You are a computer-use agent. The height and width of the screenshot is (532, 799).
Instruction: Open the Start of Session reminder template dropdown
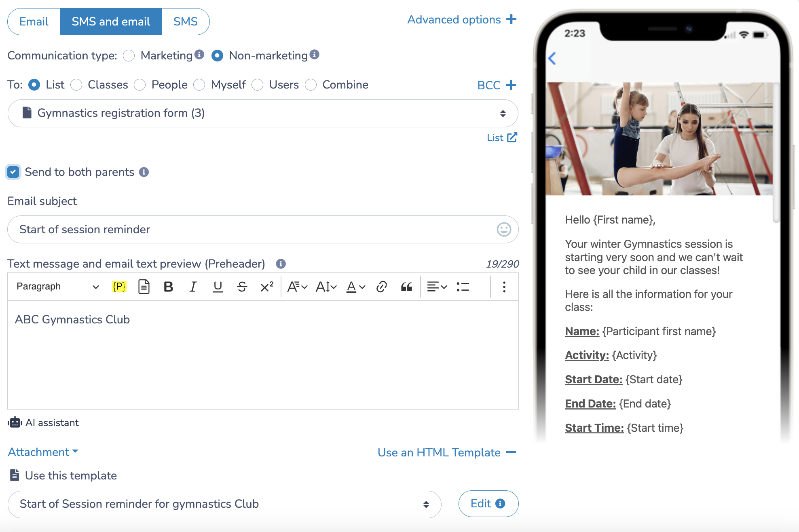click(x=224, y=504)
